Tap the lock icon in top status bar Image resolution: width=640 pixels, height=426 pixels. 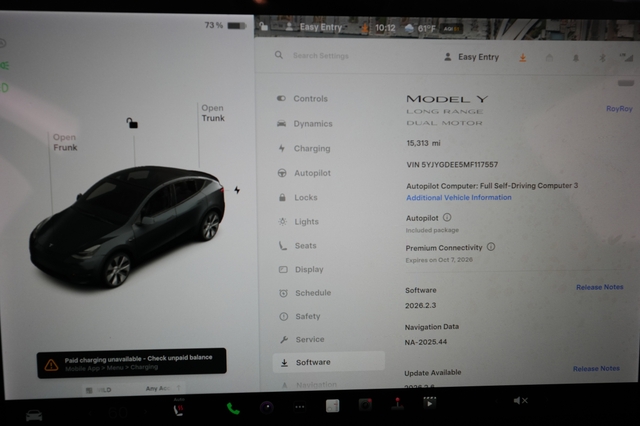pyautogui.click(x=264, y=27)
